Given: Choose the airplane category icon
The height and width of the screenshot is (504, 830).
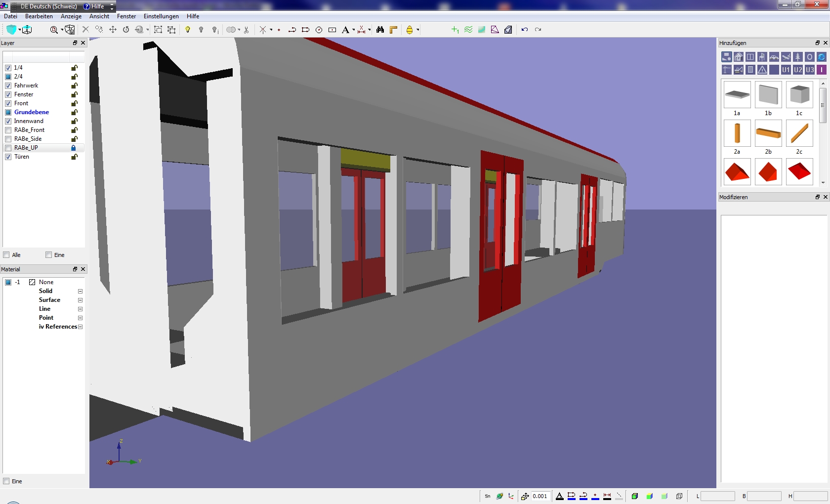Looking at the screenshot, I should [x=786, y=57].
